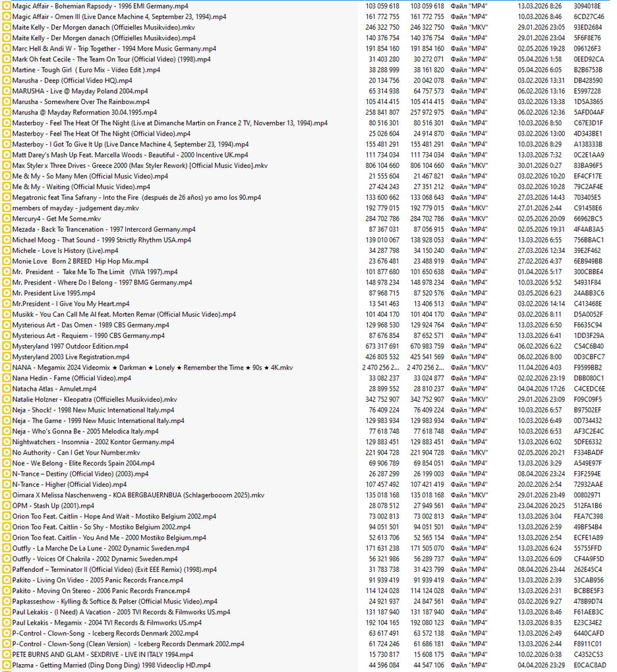Select Oimara X Melissa Naschenweng KOA BERGBAUERNBUA file
The image size is (617, 672).
tap(138, 495)
